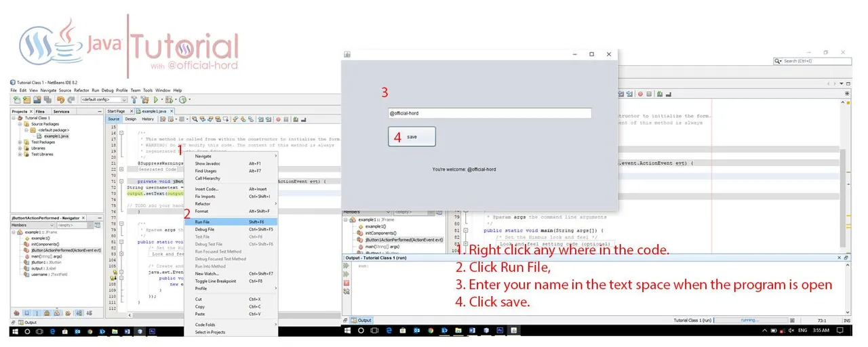Image resolution: width=868 pixels, height=347 pixels.
Task: Click the Redo arrow in main toolbar
Action: (71, 100)
